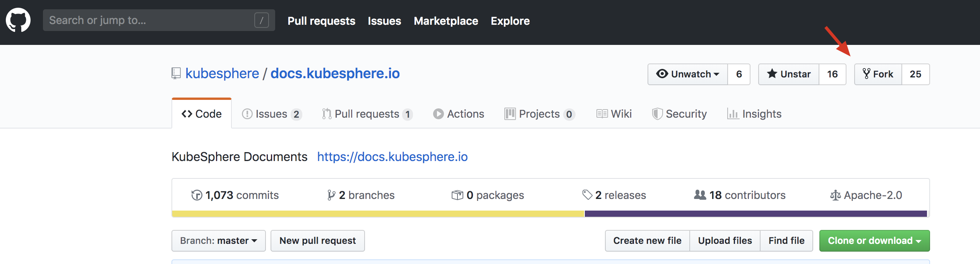Click the contributors people icon
The width and height of the screenshot is (980, 264).
tap(700, 195)
